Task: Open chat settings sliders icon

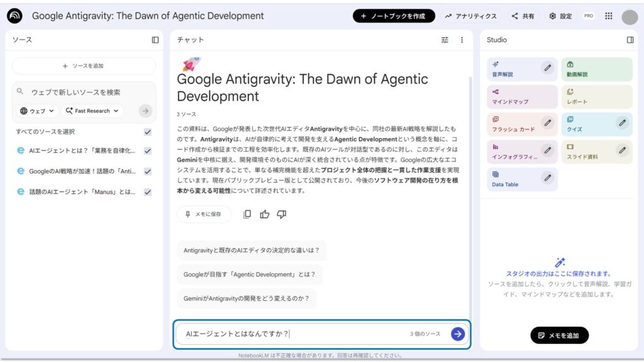Action: coord(445,40)
